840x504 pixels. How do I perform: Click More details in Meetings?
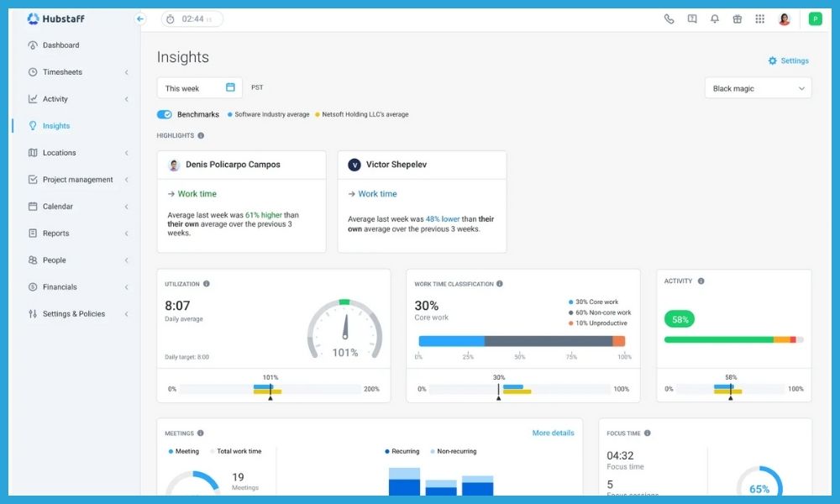[553, 433]
